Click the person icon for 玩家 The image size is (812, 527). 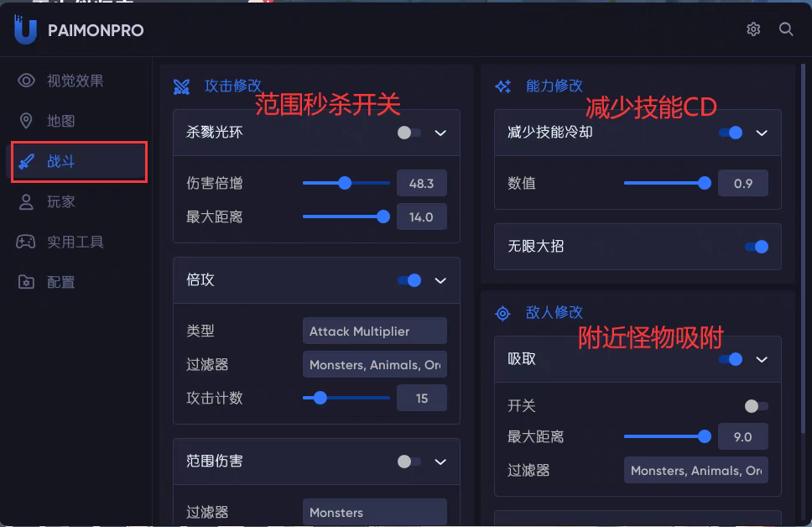[26, 201]
